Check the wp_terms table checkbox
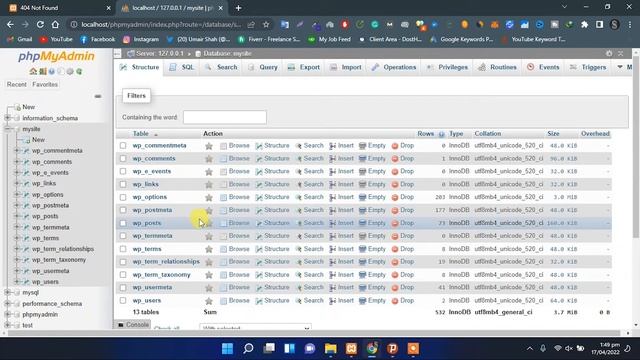 123,249
